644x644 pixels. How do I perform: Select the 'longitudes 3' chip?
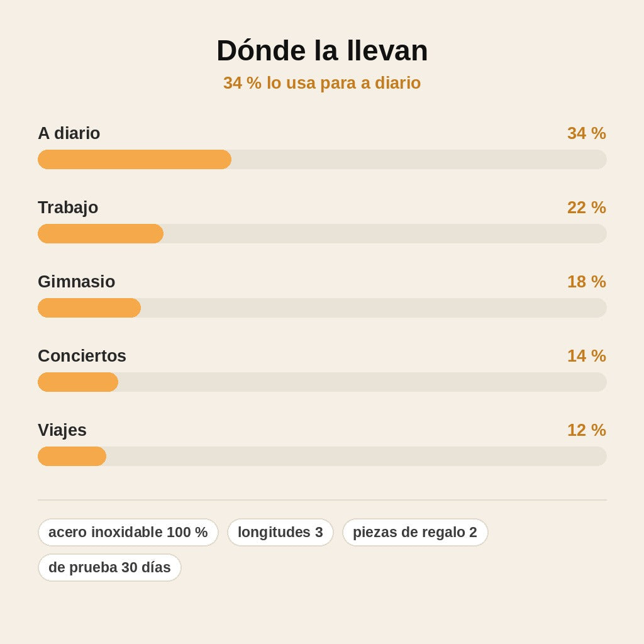280,532
